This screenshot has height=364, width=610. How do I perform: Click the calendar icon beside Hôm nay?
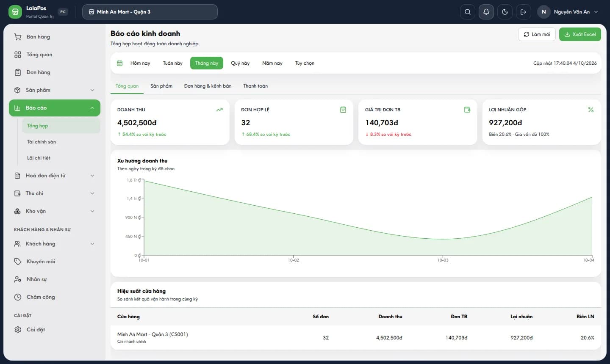(x=120, y=63)
